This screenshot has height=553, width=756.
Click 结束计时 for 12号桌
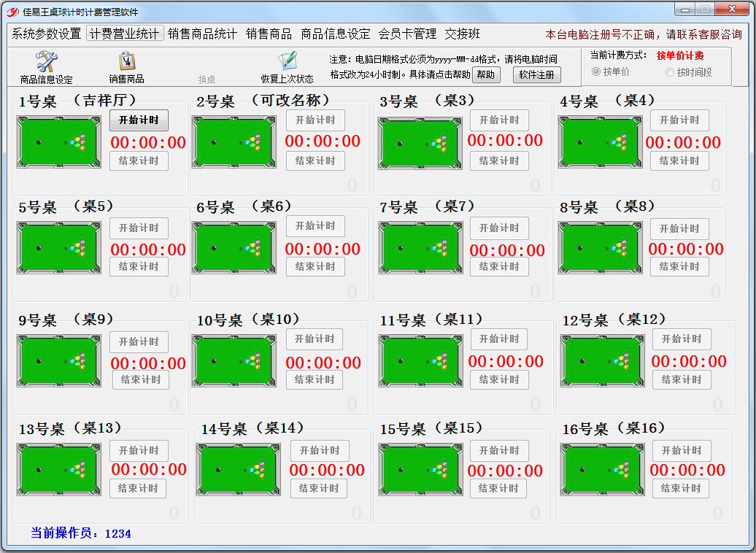click(x=682, y=380)
